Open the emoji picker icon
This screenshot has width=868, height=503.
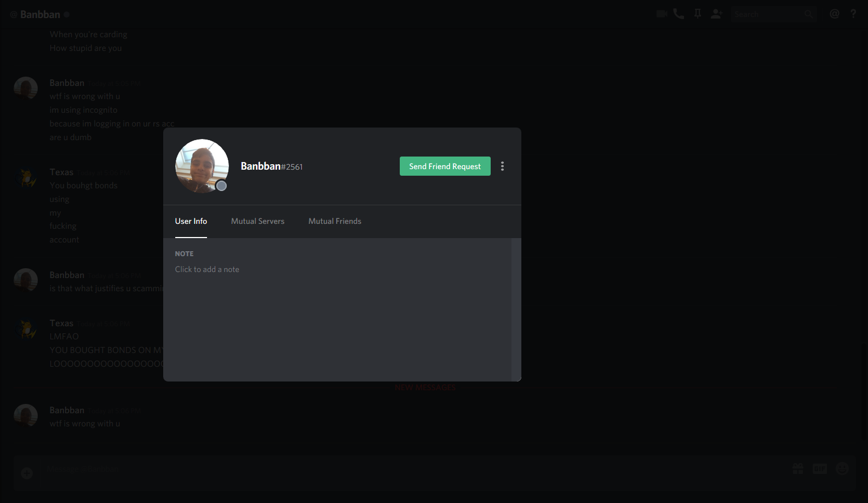[842, 469]
